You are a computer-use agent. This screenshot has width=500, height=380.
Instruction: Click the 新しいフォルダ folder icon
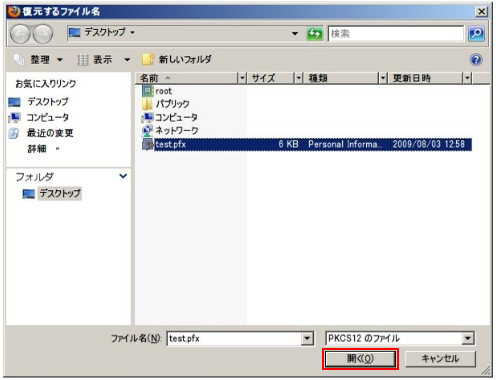[148, 59]
